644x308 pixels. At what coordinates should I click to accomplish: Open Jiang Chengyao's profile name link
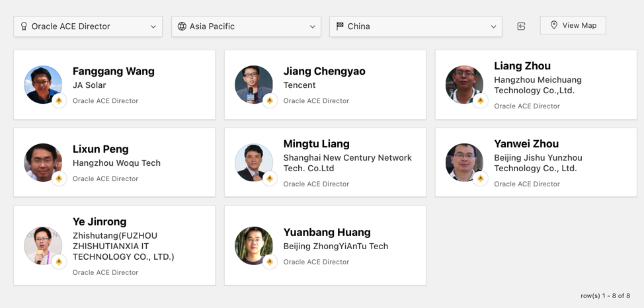324,71
